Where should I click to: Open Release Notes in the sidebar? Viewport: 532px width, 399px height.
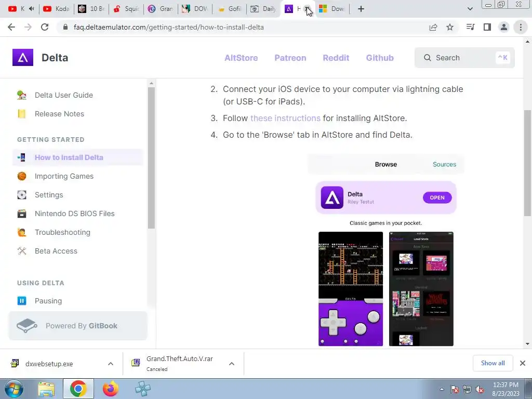(59, 114)
